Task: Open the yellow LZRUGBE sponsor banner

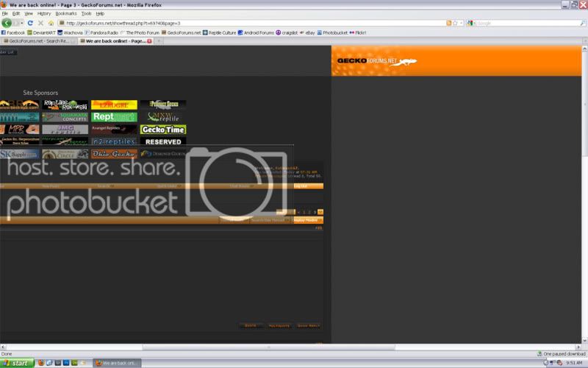Action: click(114, 105)
